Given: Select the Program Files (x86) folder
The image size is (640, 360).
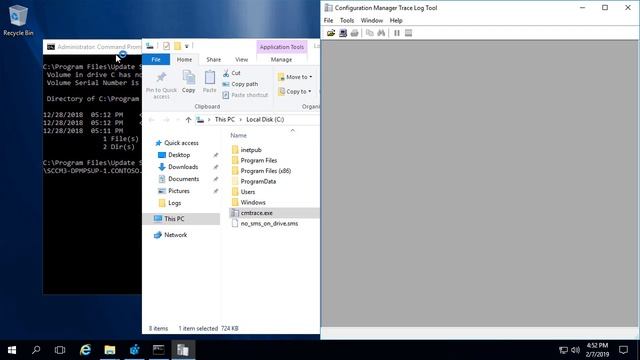Looking at the screenshot, I should [x=265, y=171].
